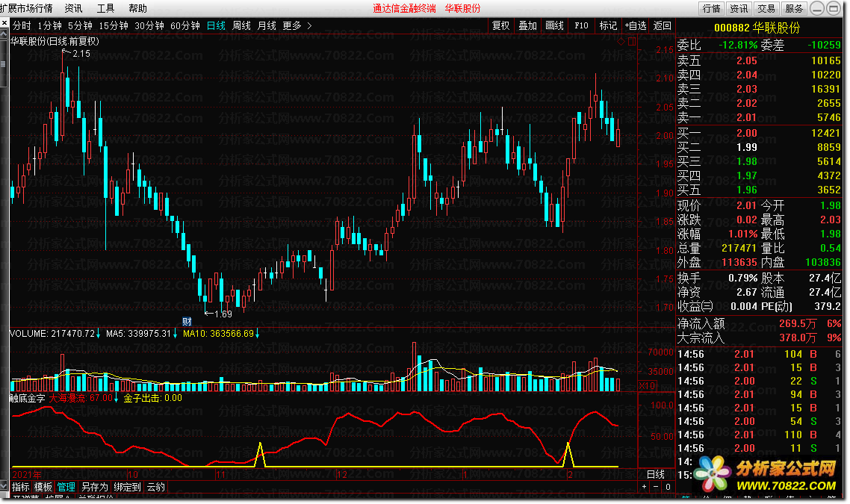Zoom in with the plus button
Viewport: 850px width, 504px height.
pyautogui.click(x=644, y=487)
